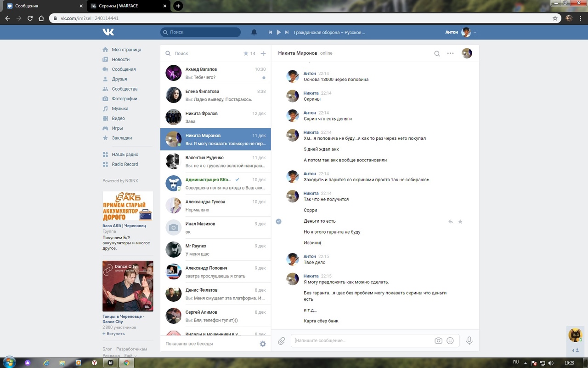The image size is (588, 368).
Task: Toggle important star on 'Деньги то есть' message
Action: (x=460, y=221)
